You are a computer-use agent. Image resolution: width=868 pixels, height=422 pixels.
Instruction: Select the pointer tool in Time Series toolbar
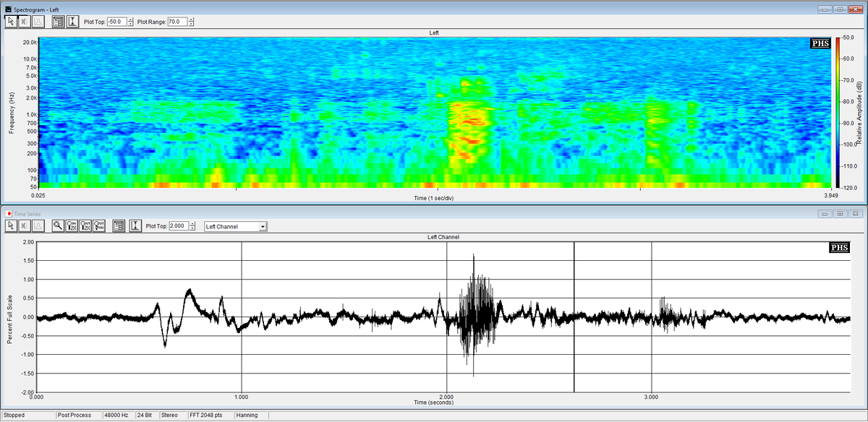tap(10, 226)
